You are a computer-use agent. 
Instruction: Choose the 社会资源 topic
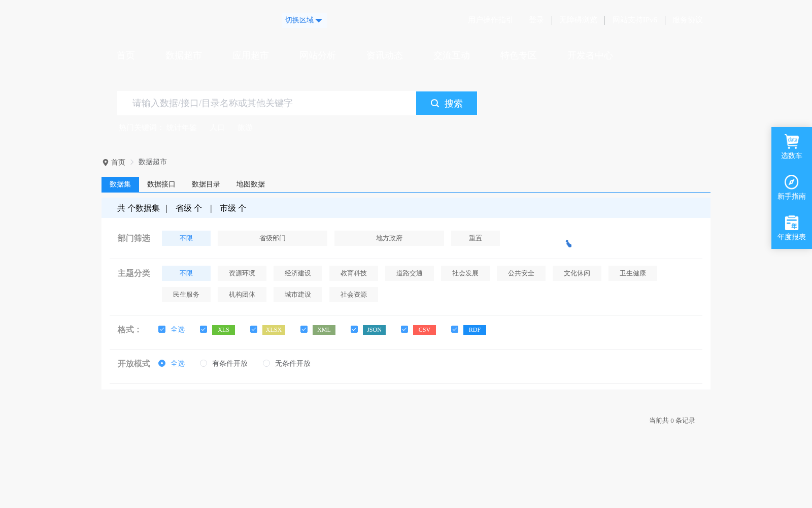(x=354, y=295)
